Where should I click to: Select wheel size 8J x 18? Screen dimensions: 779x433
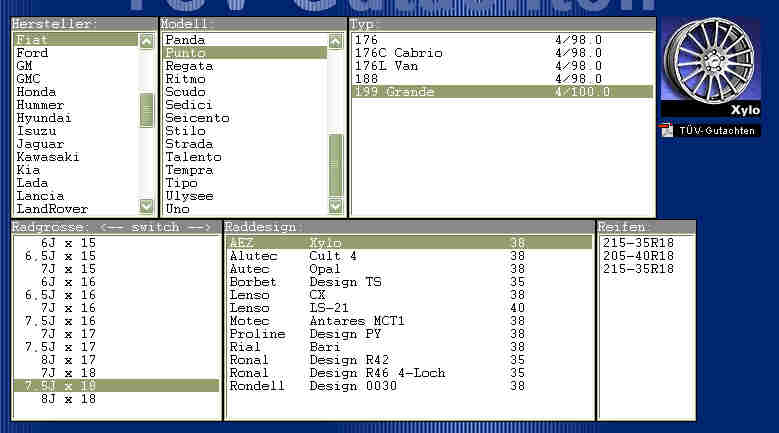click(68, 398)
